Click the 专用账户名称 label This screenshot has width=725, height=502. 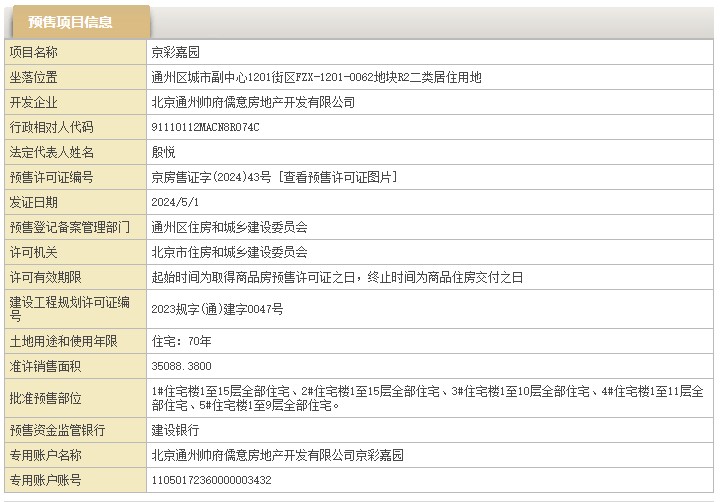(45, 455)
